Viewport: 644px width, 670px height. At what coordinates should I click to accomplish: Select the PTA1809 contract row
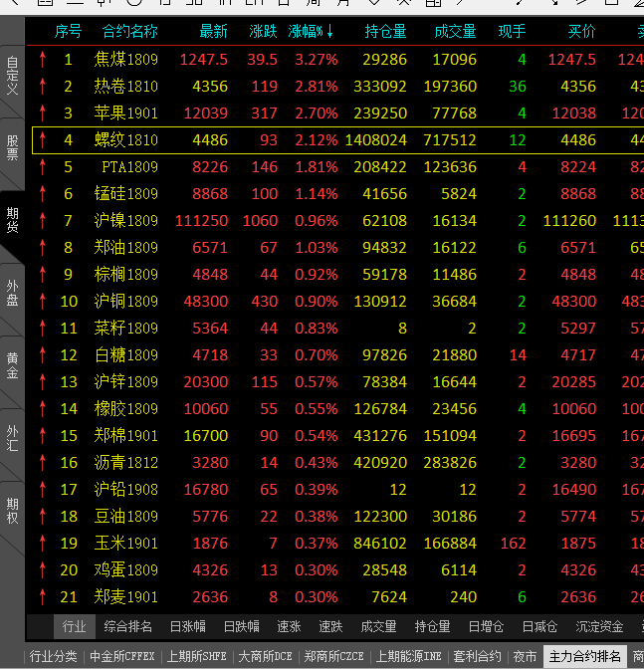tap(337, 166)
